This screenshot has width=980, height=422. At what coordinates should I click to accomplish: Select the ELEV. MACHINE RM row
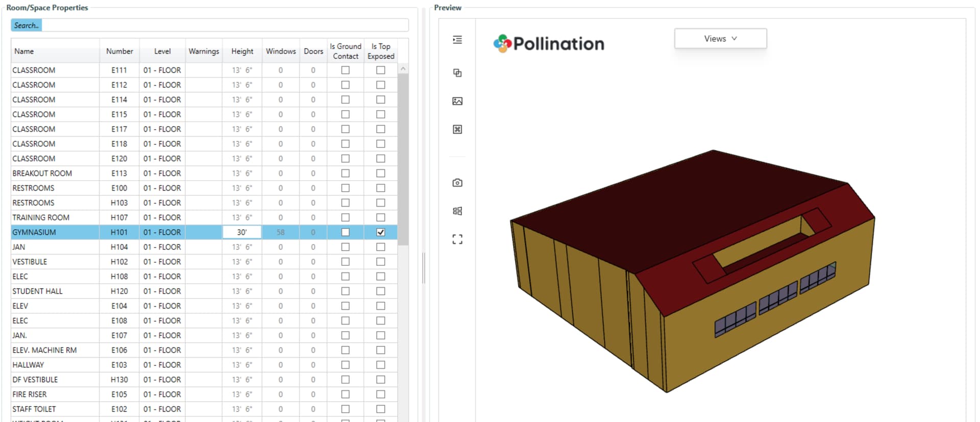tap(44, 351)
